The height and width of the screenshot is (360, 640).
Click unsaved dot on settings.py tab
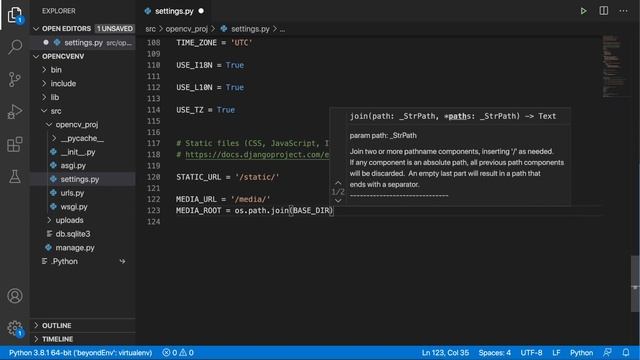(201, 11)
